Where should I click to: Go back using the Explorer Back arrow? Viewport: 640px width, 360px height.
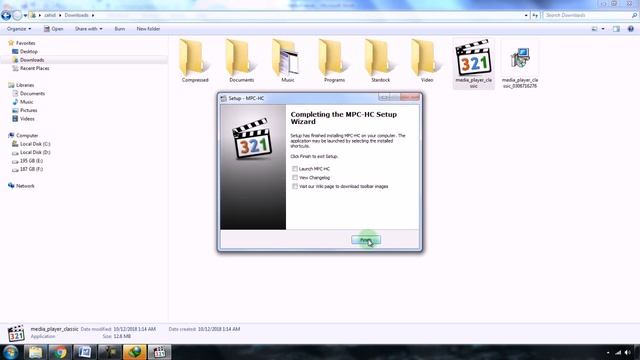6,16
